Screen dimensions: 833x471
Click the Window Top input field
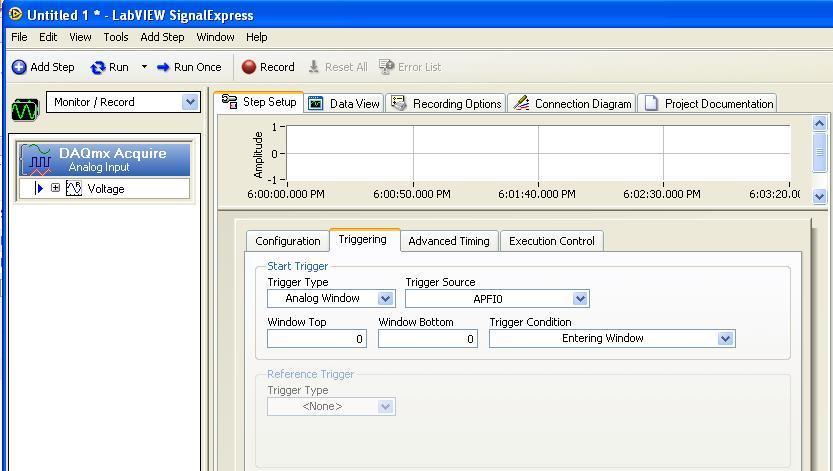point(317,339)
